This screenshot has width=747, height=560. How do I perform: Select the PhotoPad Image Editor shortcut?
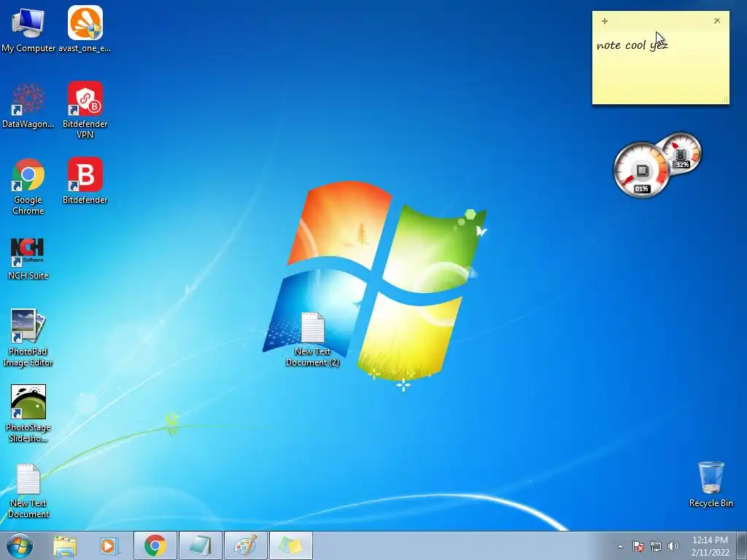pyautogui.click(x=28, y=338)
